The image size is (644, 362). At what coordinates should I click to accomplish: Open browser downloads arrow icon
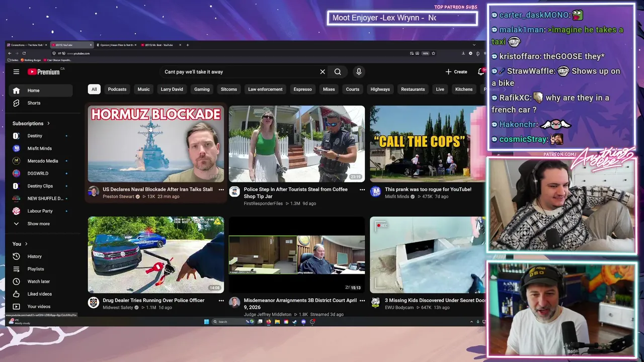pos(463,53)
